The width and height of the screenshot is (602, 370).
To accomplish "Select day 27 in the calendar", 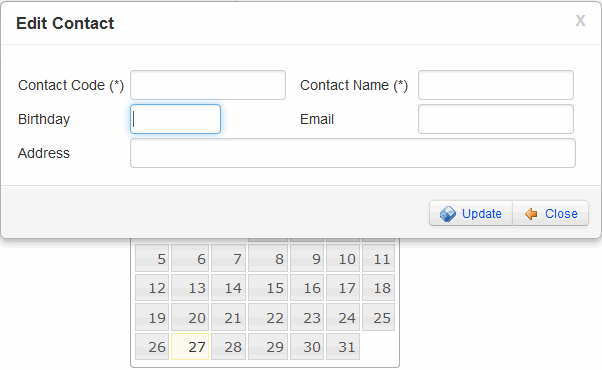I will [190, 347].
